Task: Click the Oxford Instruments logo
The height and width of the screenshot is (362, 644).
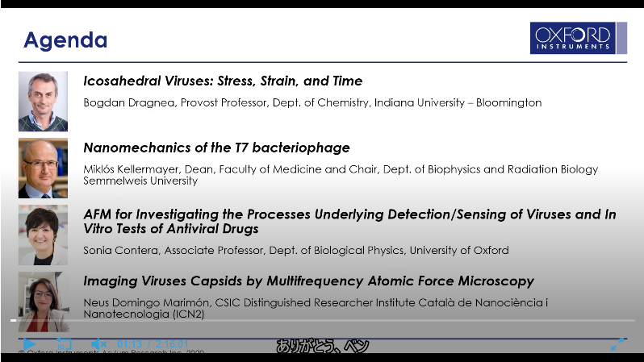Action: [578, 38]
